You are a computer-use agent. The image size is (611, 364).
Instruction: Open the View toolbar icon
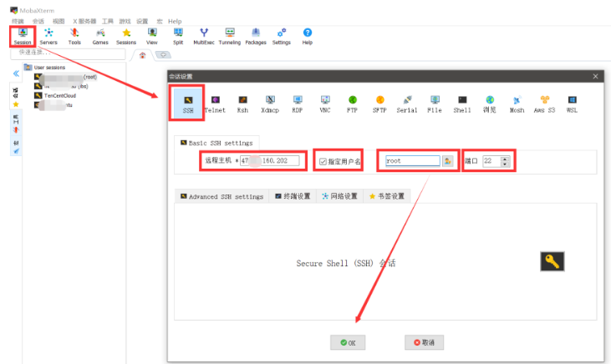[x=152, y=37]
